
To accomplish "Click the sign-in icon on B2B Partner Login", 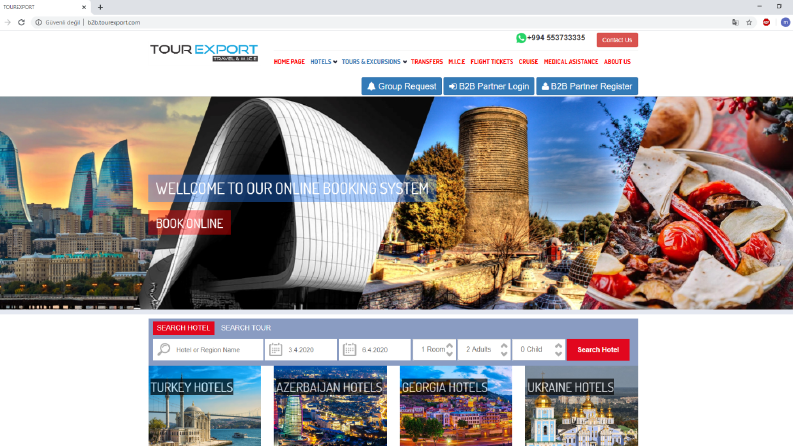I will 453,86.
